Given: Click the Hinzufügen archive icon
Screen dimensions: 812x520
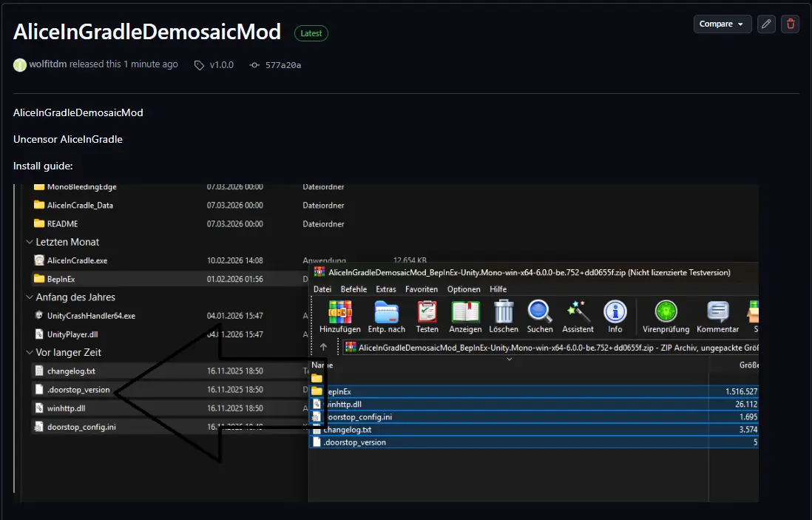Looking at the screenshot, I should pyautogui.click(x=339, y=311).
